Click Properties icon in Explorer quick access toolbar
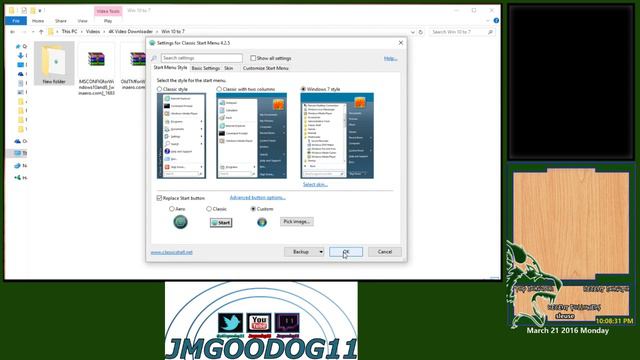640x360 pixels. pyautogui.click(x=24, y=10)
